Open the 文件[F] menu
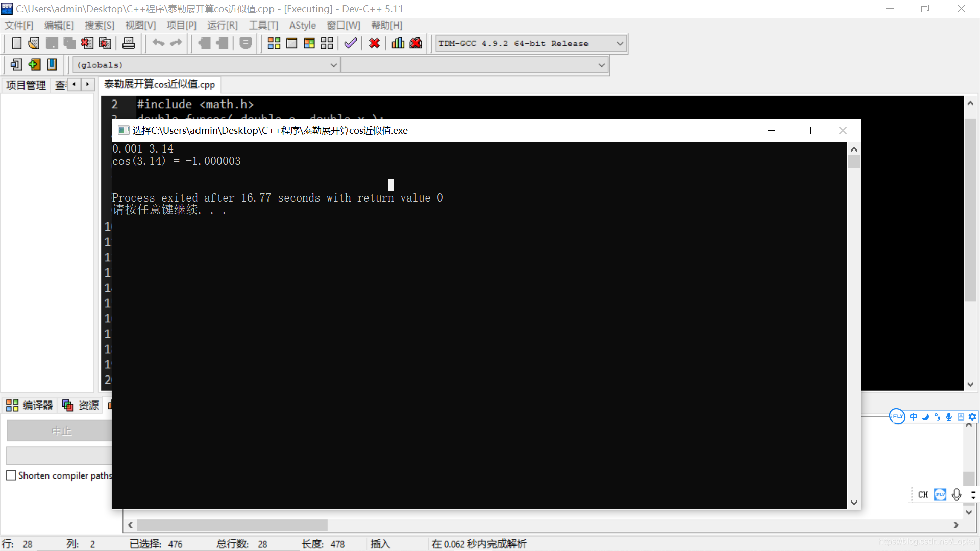The height and width of the screenshot is (551, 980). [19, 26]
